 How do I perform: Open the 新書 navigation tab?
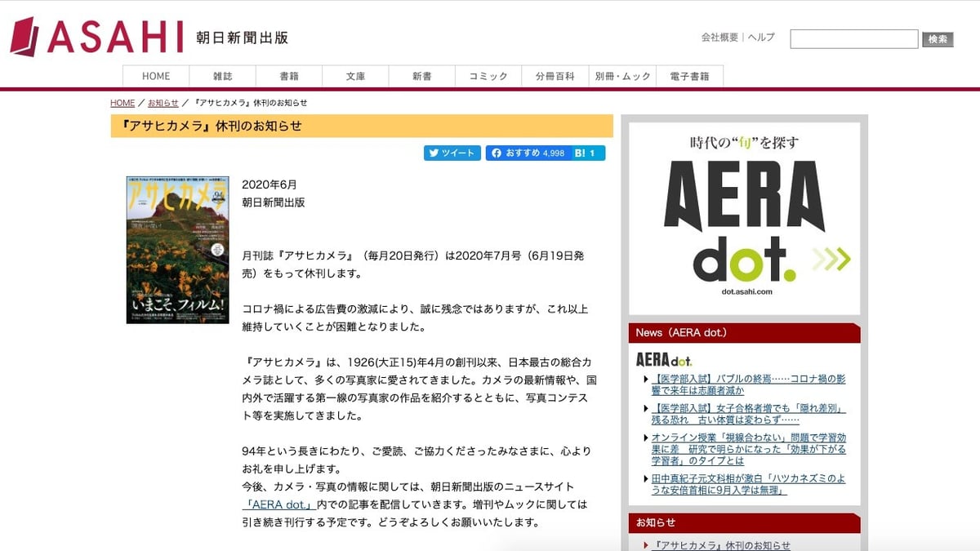(x=422, y=76)
